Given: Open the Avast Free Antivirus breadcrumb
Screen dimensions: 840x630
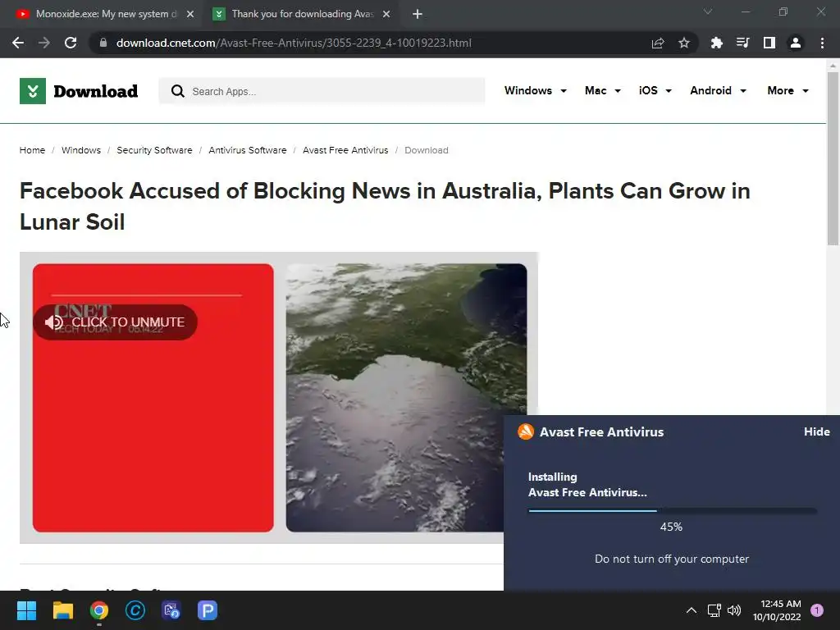Looking at the screenshot, I should click(x=345, y=150).
